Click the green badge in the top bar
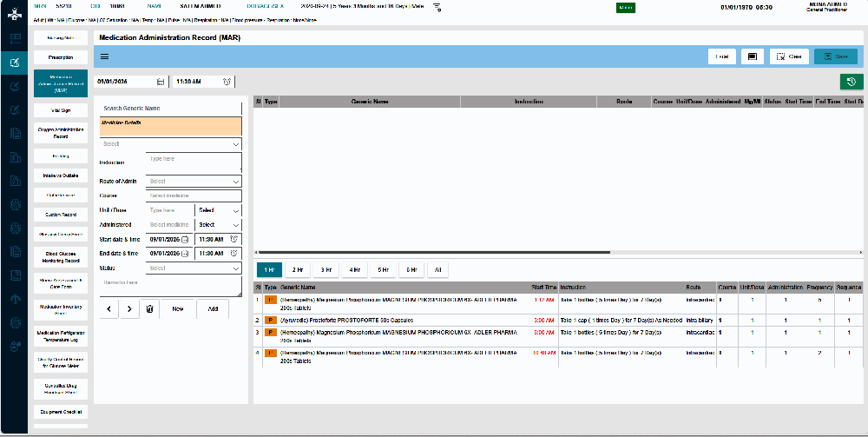Screen dimensions: 868x437 (626, 8)
